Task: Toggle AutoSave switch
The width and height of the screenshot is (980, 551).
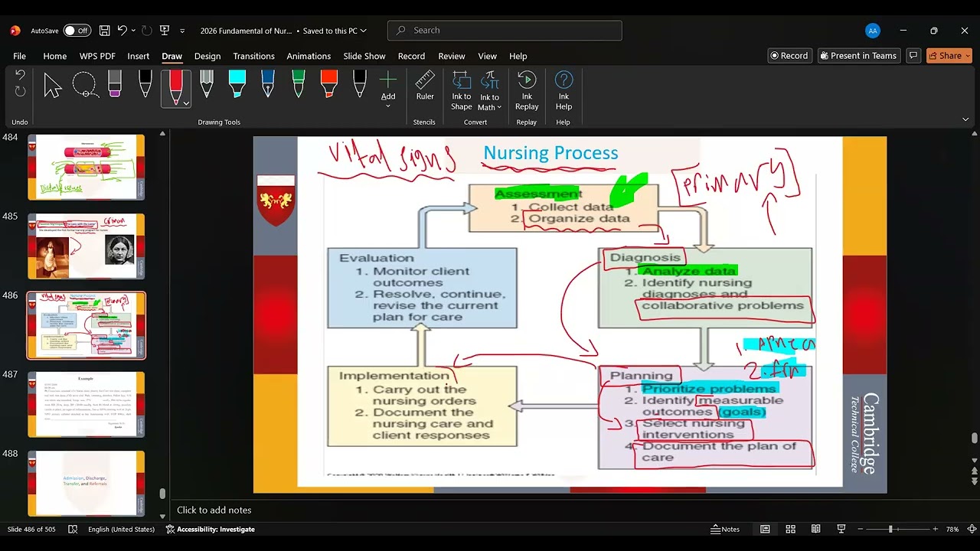Action: [77, 31]
